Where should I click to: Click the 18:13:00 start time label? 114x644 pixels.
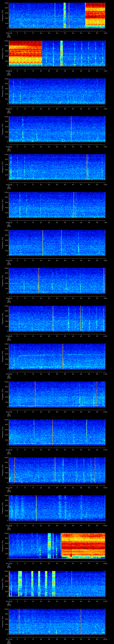pos(9,487)
